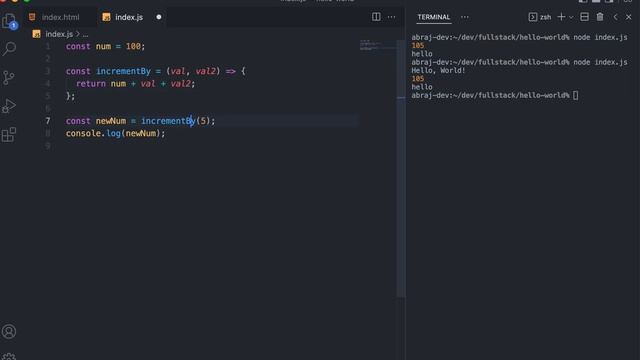Close unsaved index.js tab via dot
The image size is (640, 360).
[159, 17]
